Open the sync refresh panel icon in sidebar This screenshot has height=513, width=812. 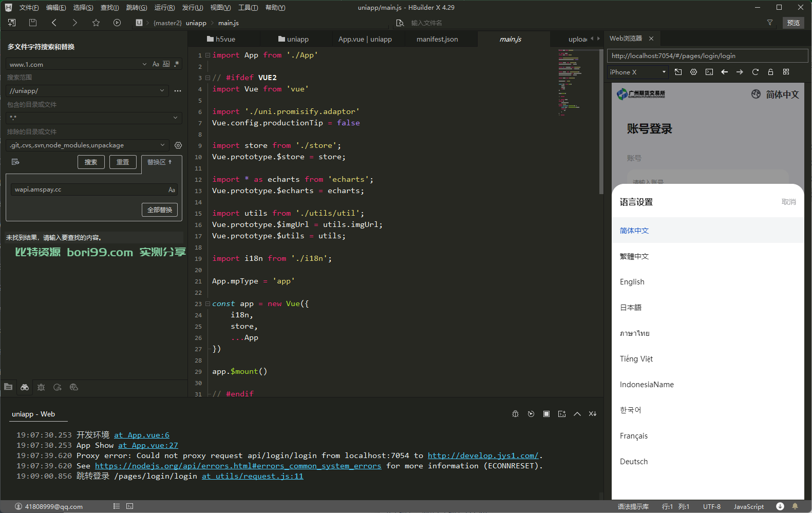click(x=58, y=387)
